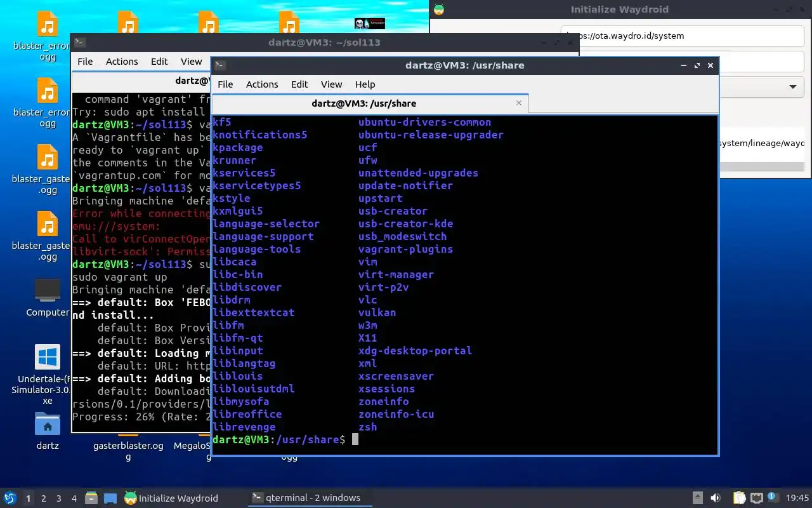Switch to virtual desktop 1
The height and width of the screenshot is (508, 812).
click(x=29, y=498)
